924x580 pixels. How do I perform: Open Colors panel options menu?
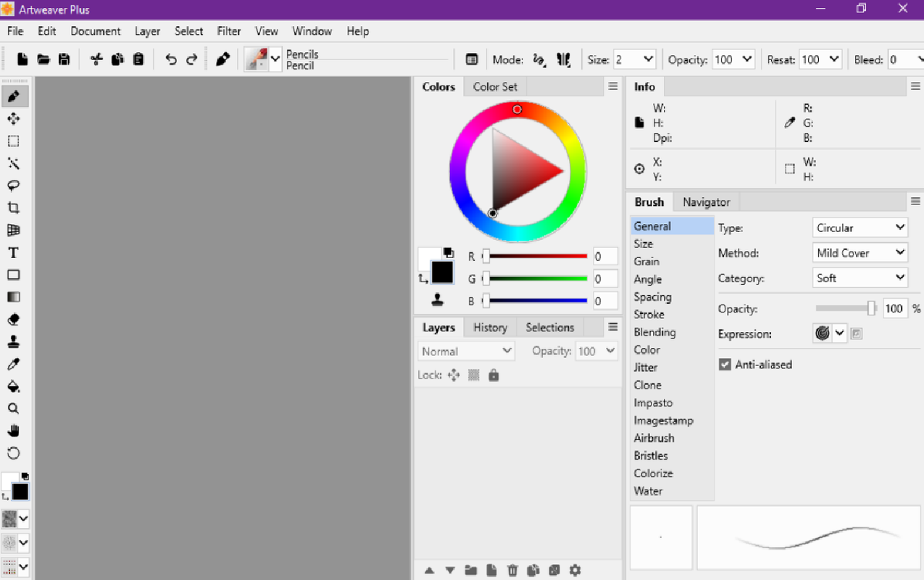coord(613,86)
